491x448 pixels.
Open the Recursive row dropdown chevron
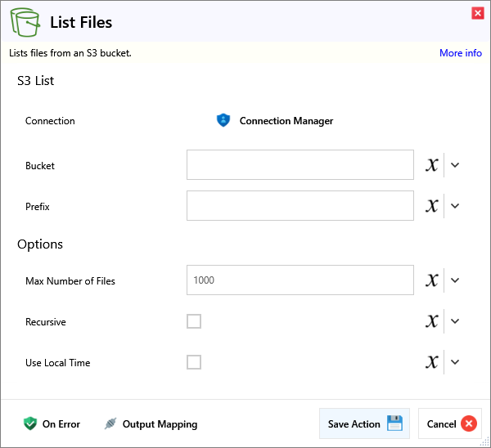[456, 321]
